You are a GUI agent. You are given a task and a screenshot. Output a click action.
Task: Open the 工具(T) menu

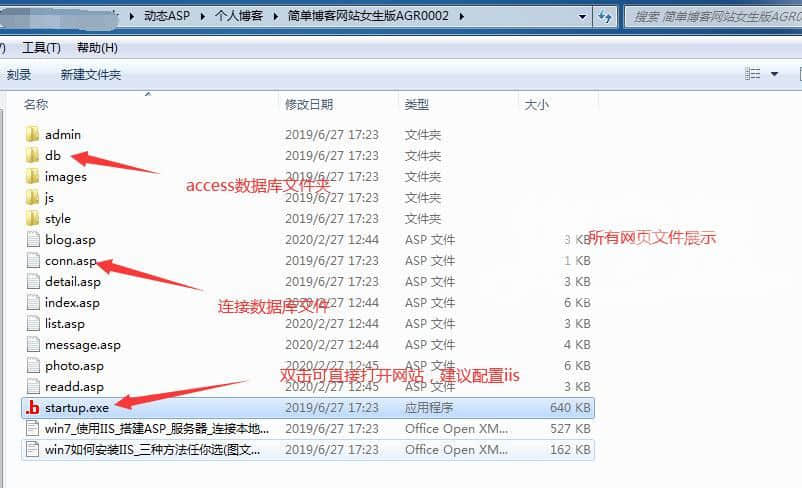[41, 48]
